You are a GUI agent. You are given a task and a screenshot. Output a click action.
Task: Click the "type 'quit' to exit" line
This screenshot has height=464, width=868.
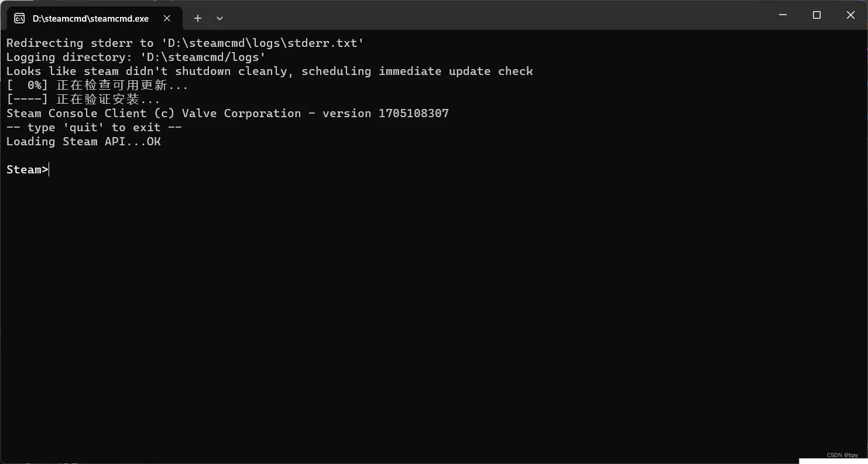pos(94,127)
